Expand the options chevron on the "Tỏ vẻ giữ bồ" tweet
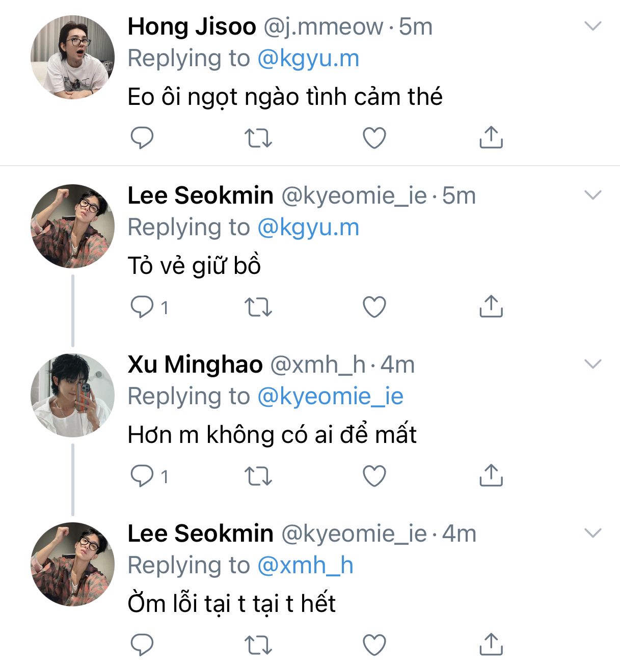The image size is (620, 672). (x=593, y=195)
